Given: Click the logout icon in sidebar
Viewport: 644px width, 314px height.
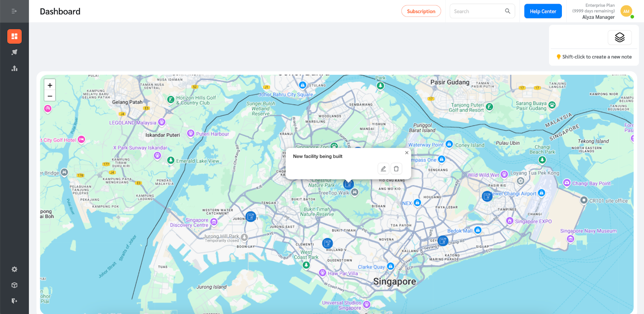Looking at the screenshot, I should 14,301.
